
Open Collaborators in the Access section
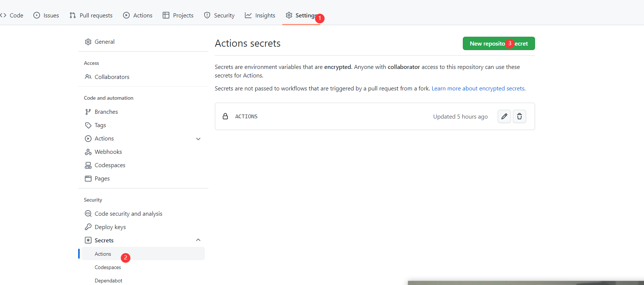click(112, 77)
